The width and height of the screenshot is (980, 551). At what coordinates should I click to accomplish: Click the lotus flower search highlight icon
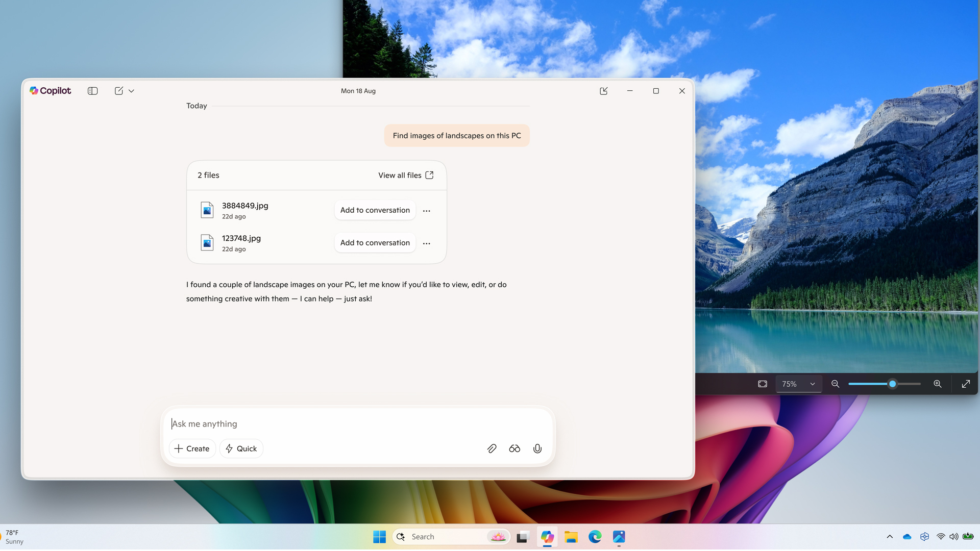coord(498,537)
